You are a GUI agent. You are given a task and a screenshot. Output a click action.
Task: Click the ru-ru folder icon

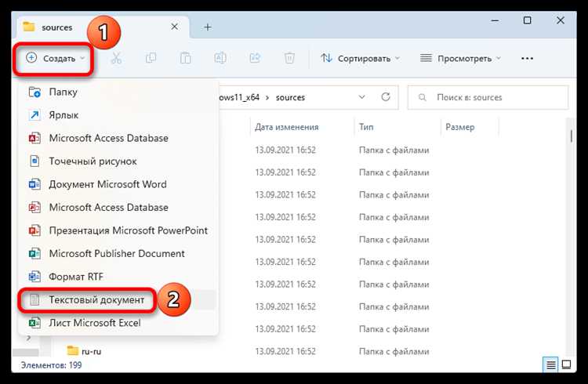tap(72, 351)
